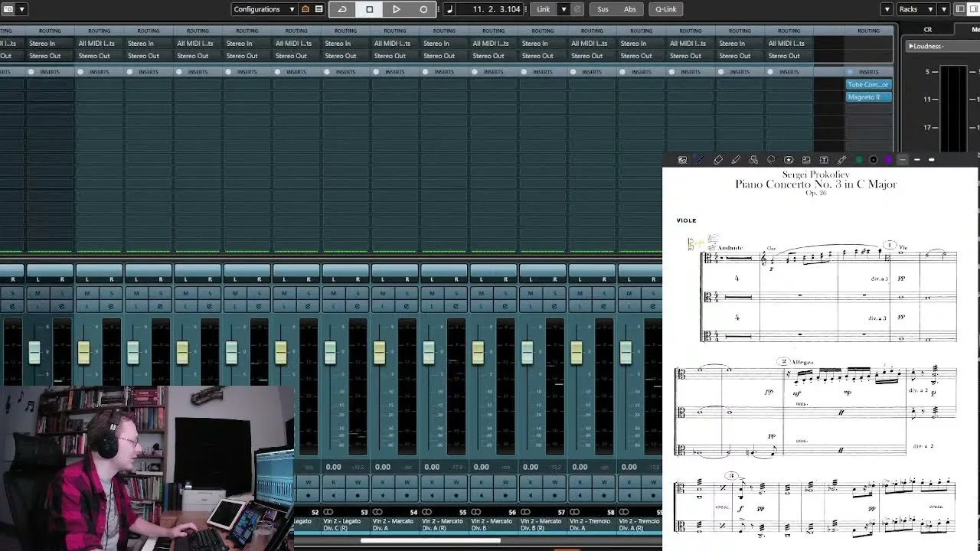Open the Stamp tool in the annotation toolbar
This screenshot has height=551, width=980.
click(789, 159)
